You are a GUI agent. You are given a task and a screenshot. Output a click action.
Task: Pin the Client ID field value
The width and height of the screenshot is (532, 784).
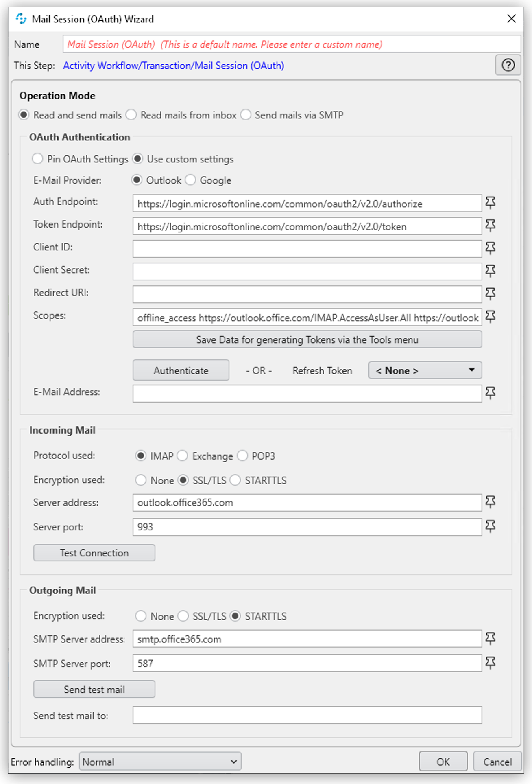(491, 248)
